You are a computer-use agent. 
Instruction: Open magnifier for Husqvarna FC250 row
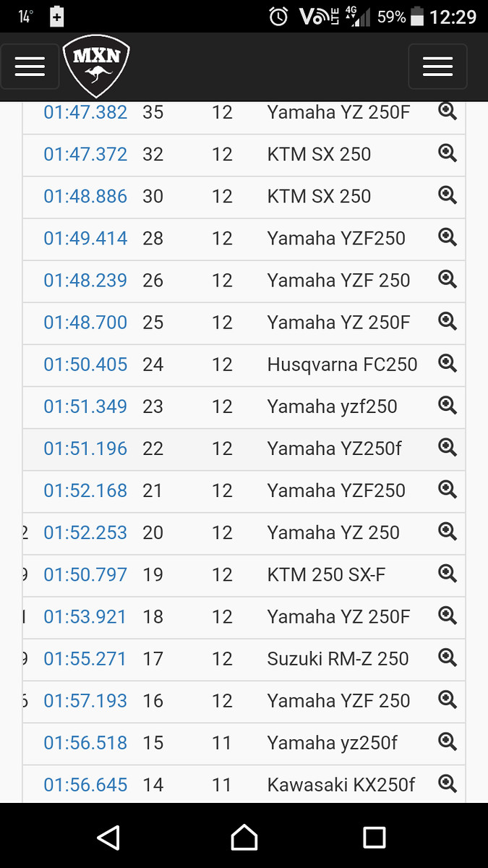click(x=448, y=363)
